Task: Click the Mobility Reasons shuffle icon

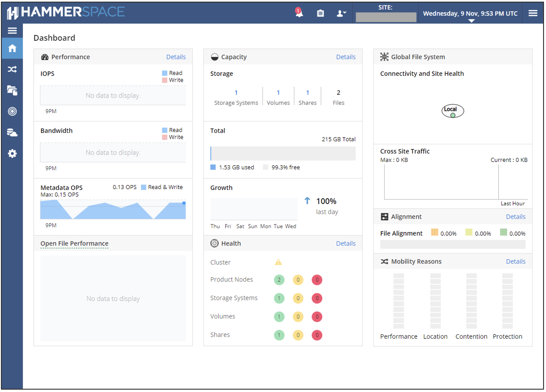Action: pyautogui.click(x=385, y=261)
